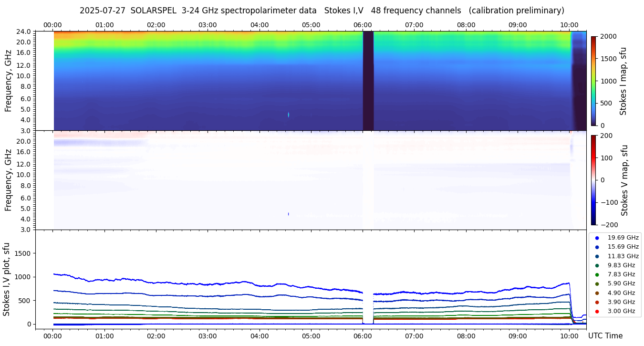Click the dark data gap band in Stokes I map
Image resolution: width=644 pixels, height=346 pixels.
[368, 81]
